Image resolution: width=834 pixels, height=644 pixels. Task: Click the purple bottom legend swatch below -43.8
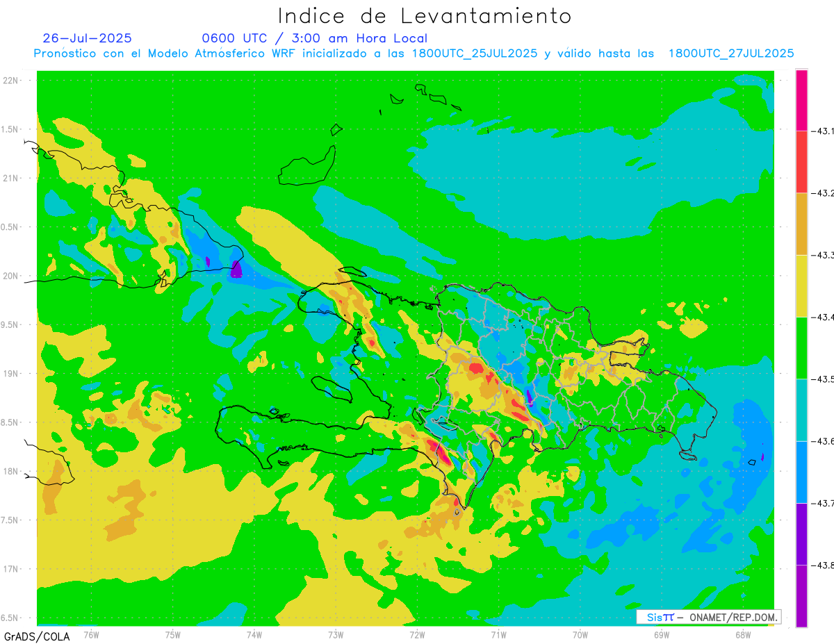point(801,596)
